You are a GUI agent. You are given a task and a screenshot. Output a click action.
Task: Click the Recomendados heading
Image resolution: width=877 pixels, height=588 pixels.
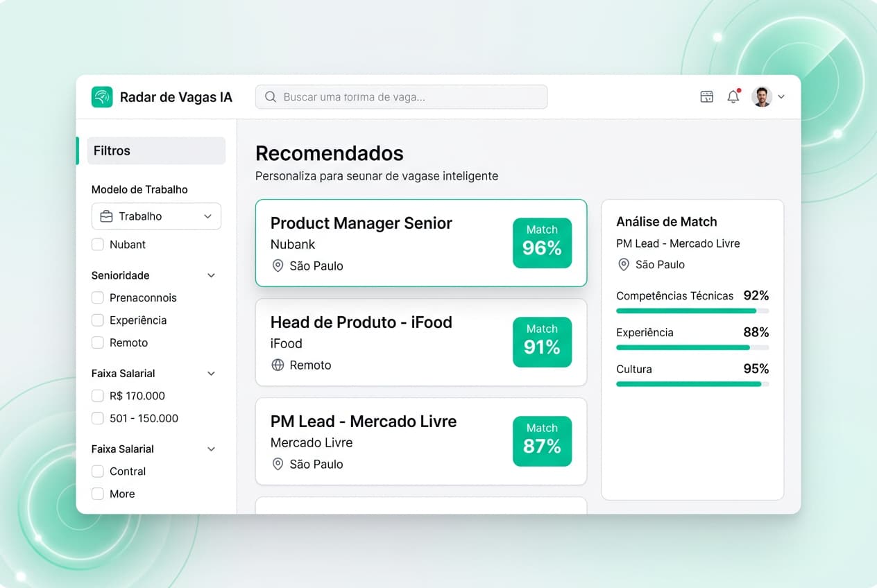[330, 153]
